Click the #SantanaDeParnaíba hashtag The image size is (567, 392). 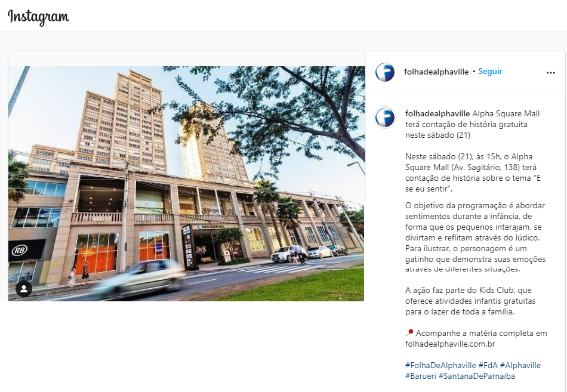(x=477, y=376)
